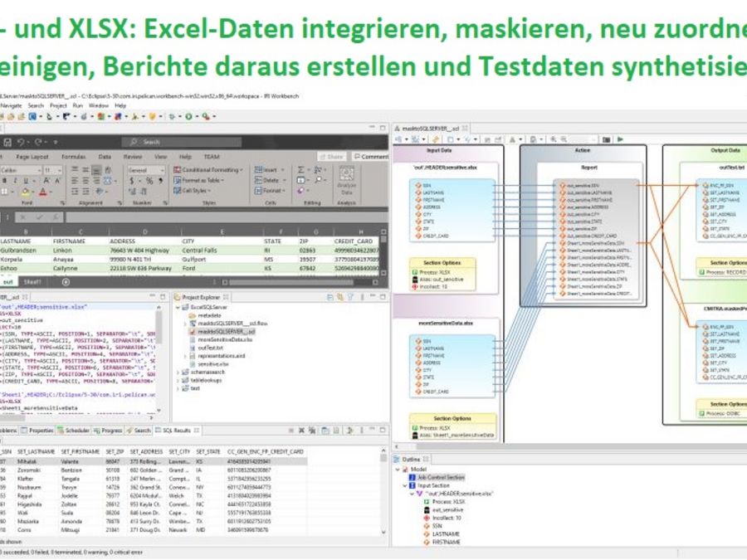Viewport: 747px width, 560px height.
Task: Open the Eclipse Project menu
Action: click(58, 105)
